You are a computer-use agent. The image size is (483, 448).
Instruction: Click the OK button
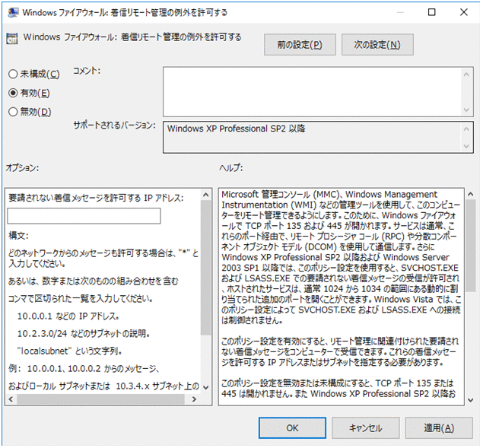coord(292,428)
